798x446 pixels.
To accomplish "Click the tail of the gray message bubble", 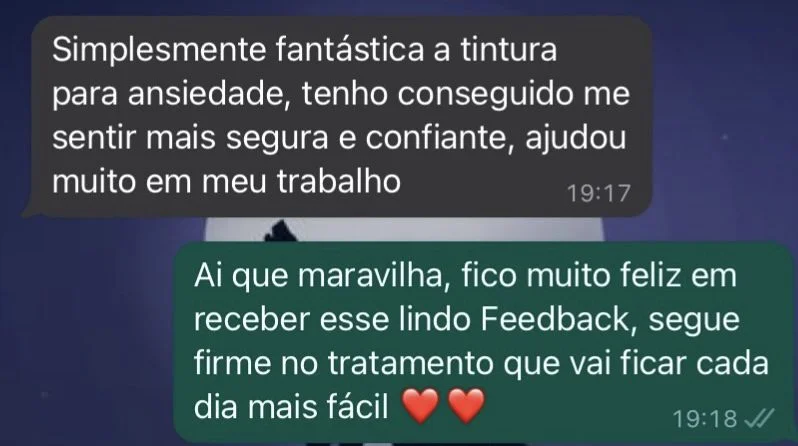I will [x=28, y=210].
